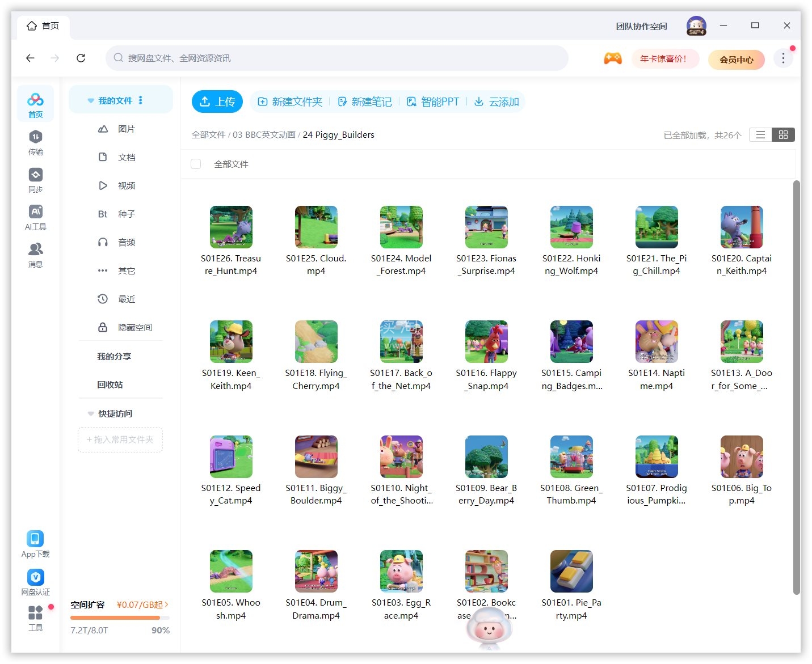The height and width of the screenshot is (664, 812).
Task: Open 会员中心
Action: pos(737,59)
